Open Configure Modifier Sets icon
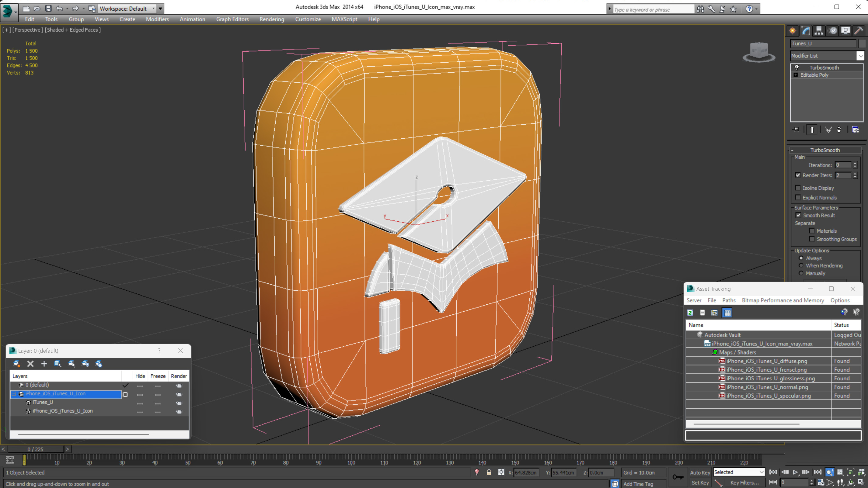 pyautogui.click(x=856, y=130)
